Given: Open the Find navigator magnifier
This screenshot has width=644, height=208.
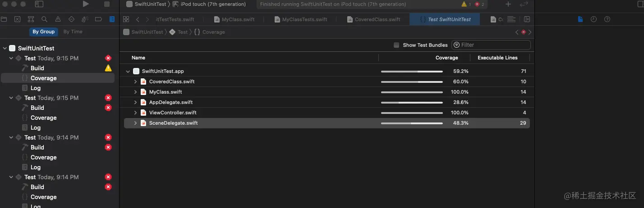Looking at the screenshot, I should click(44, 19).
